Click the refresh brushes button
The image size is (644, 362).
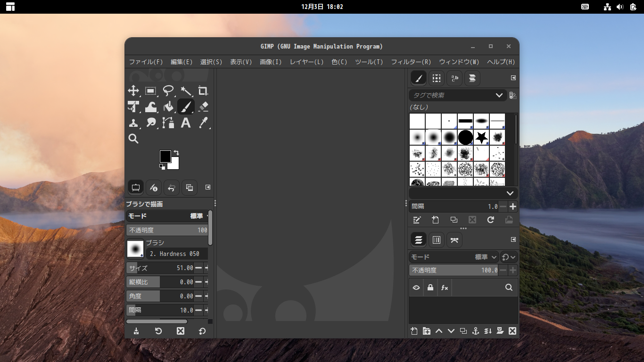click(x=490, y=220)
